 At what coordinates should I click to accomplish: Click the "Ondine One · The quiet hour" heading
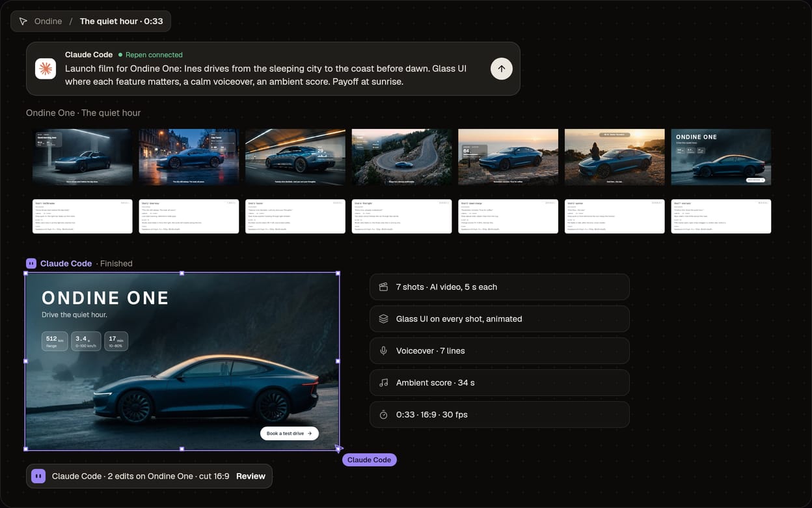click(83, 113)
